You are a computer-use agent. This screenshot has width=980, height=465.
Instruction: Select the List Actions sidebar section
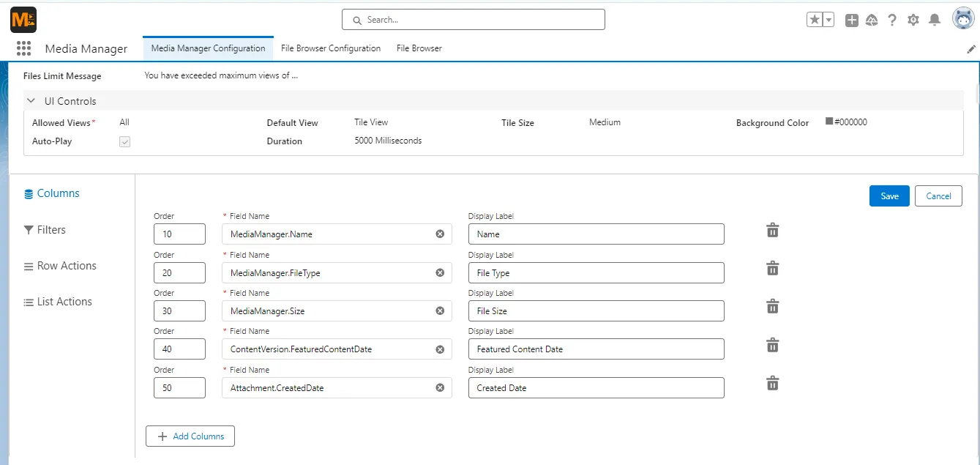(x=58, y=302)
